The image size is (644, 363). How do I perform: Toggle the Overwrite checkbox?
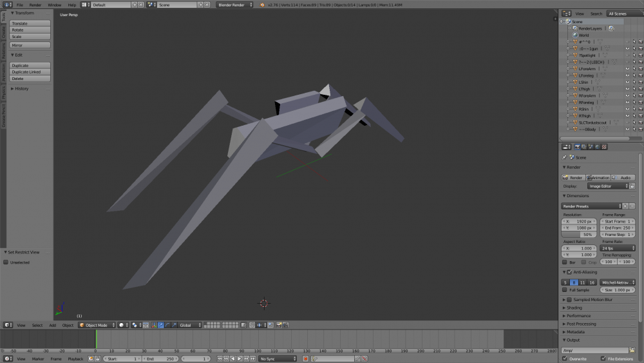click(565, 358)
